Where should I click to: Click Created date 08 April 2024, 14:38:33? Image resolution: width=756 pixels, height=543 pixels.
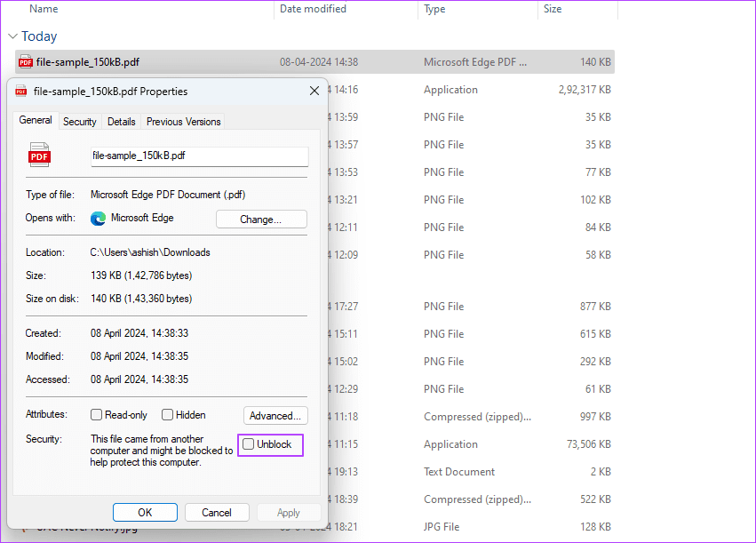[x=139, y=333]
